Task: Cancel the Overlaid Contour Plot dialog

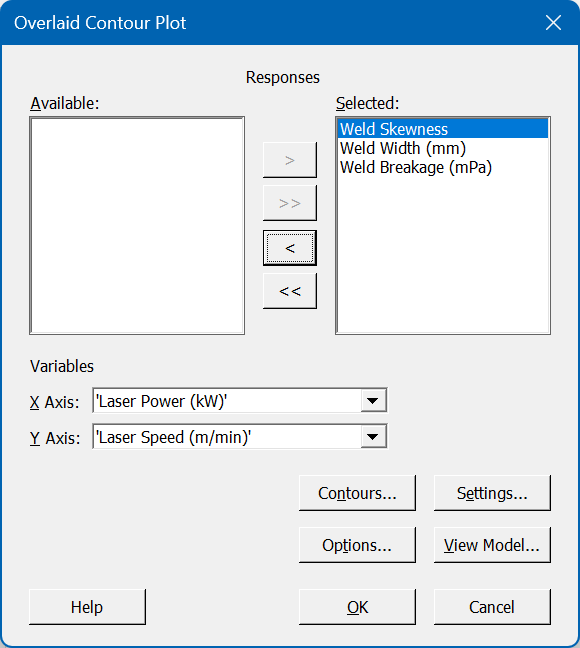Action: (x=492, y=607)
